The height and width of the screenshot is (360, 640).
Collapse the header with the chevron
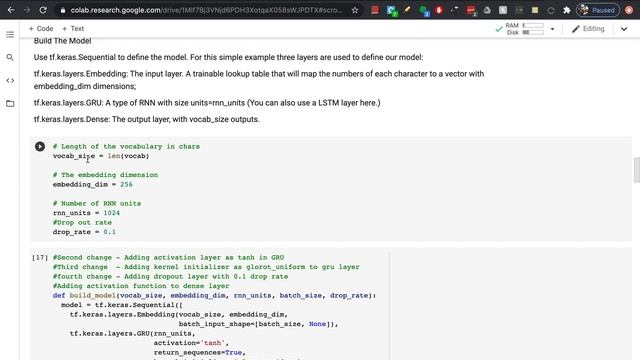coord(624,29)
